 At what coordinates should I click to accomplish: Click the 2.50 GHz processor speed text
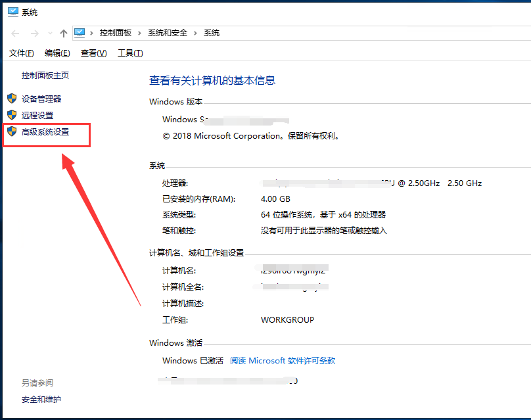coord(465,183)
